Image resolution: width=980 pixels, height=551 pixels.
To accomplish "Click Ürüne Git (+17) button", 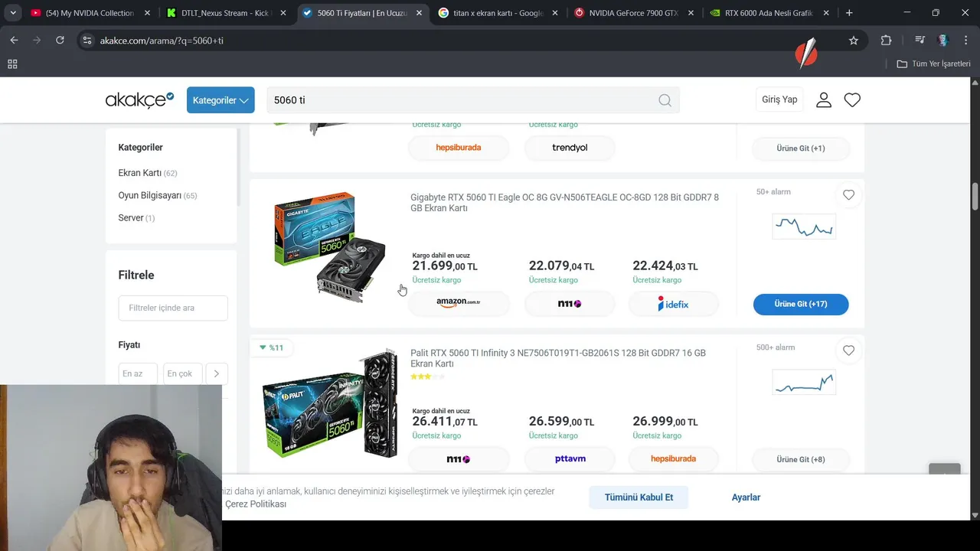I will coord(801,304).
